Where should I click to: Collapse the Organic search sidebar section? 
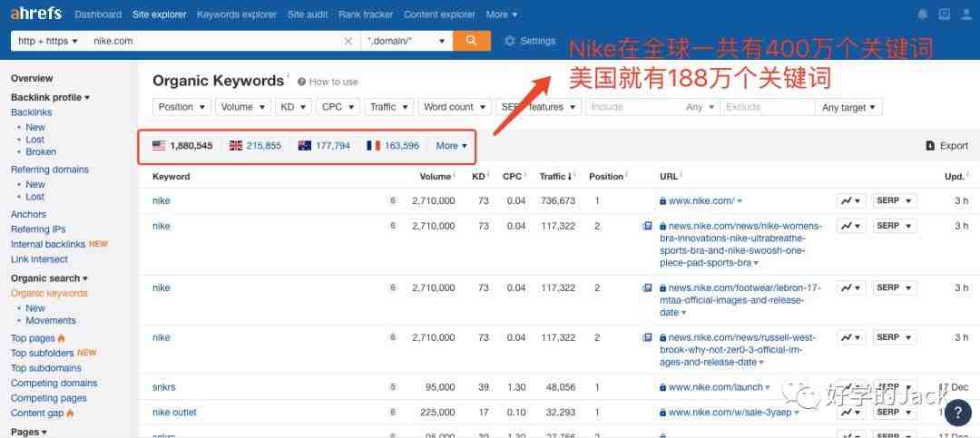49,278
